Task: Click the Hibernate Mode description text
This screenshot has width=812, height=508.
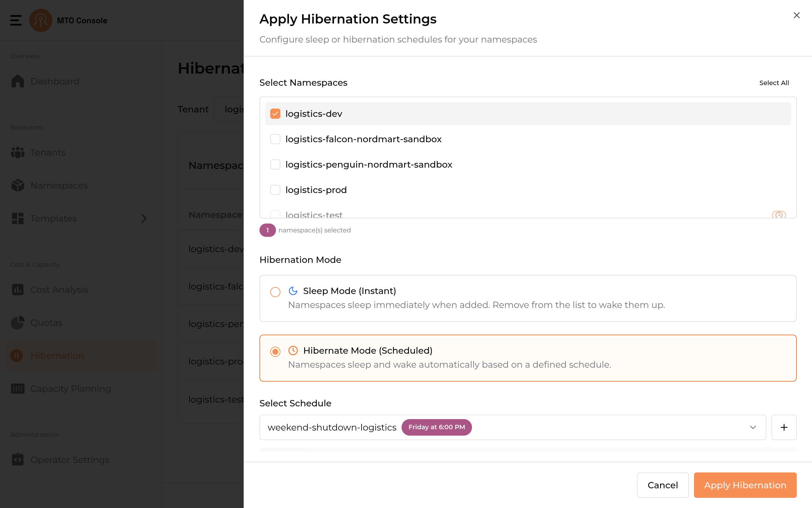Action: [x=449, y=364]
